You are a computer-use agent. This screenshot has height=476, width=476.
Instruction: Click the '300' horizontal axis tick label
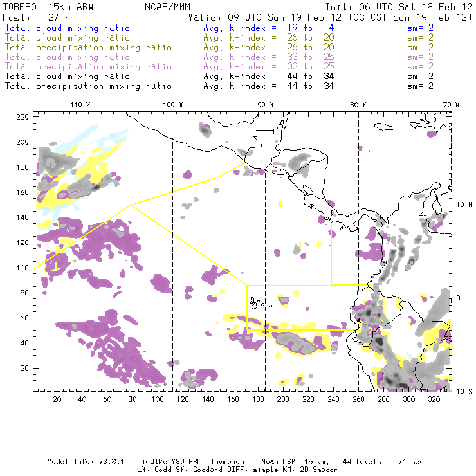tap(408, 399)
